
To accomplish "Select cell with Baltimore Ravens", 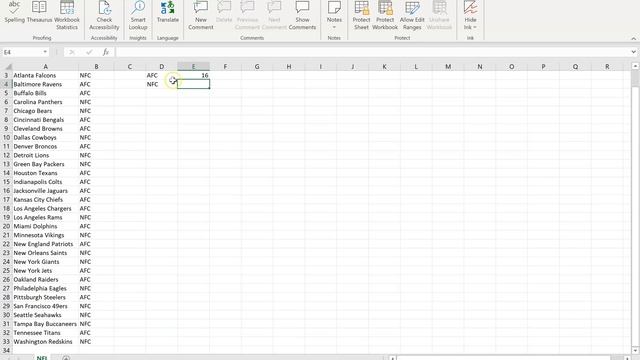I will tap(45, 84).
